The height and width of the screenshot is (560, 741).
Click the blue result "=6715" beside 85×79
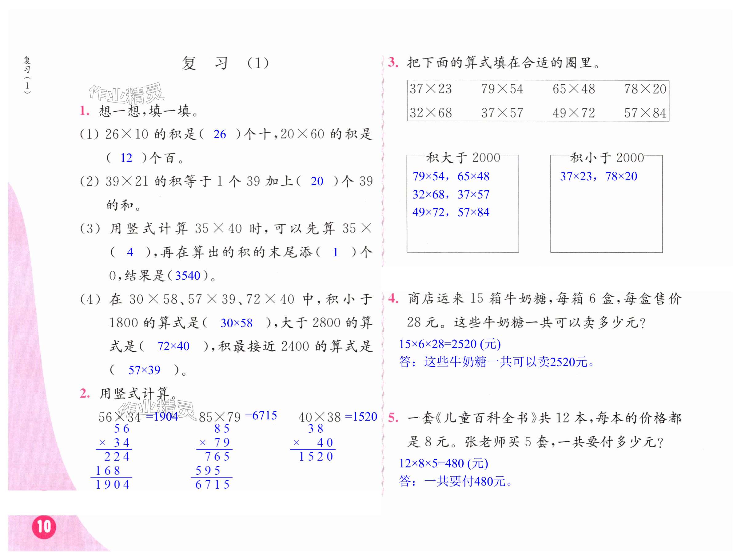261,416
